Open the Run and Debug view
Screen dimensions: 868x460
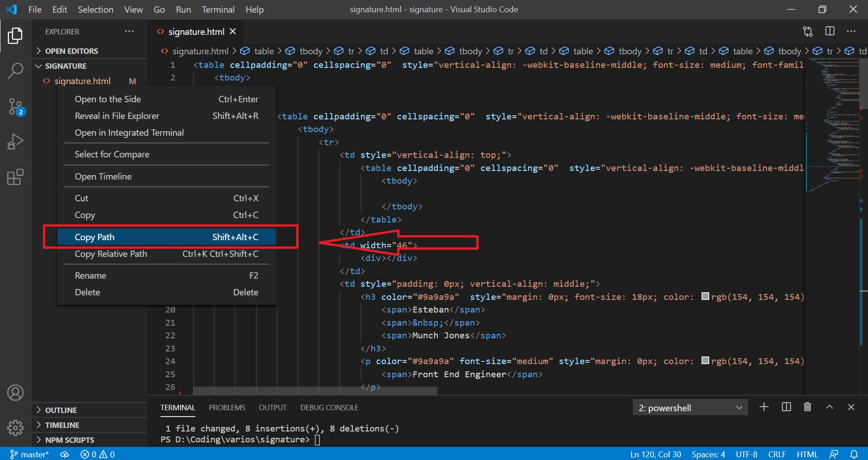coord(16,141)
